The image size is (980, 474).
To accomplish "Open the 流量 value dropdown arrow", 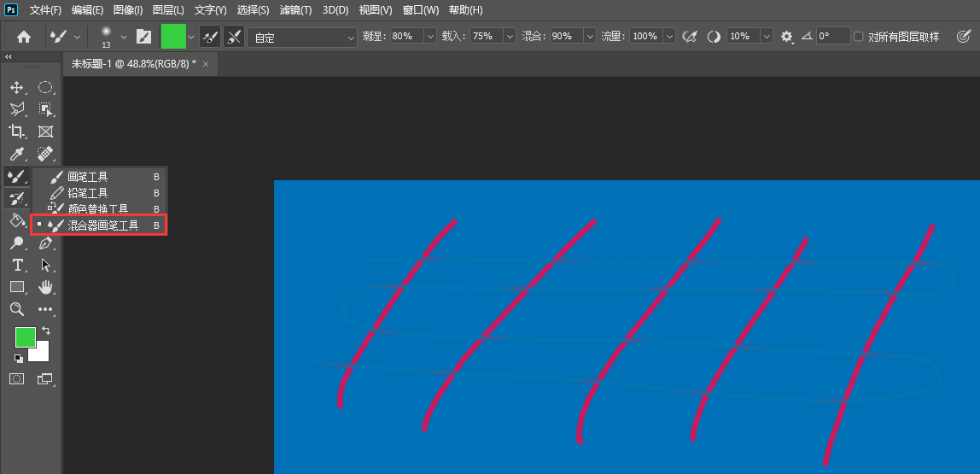I will click(669, 36).
